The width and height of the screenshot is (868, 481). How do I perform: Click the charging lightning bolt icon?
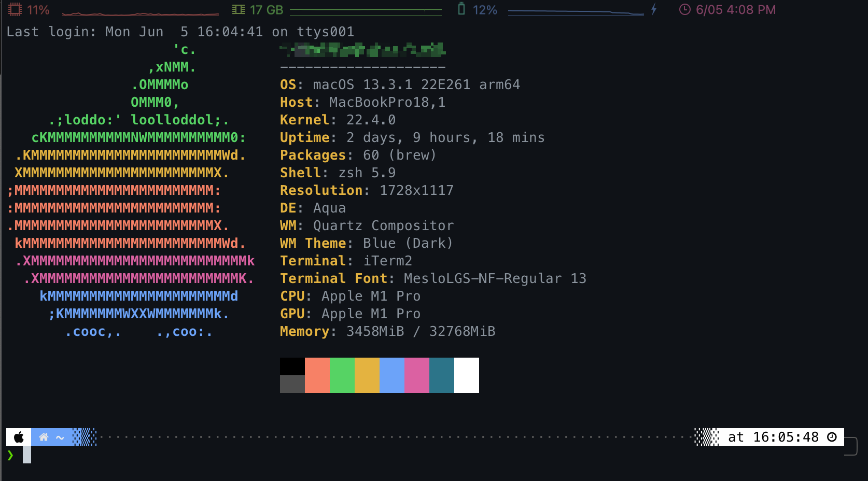coord(654,9)
